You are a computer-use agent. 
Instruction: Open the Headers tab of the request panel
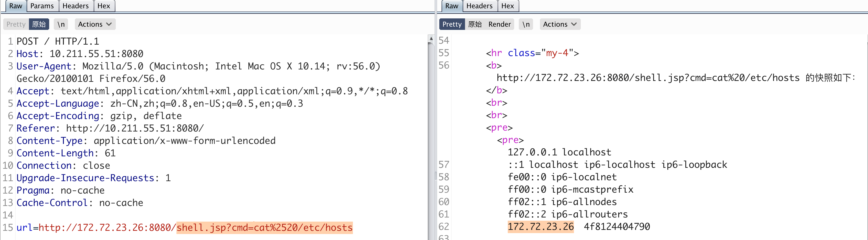(76, 6)
